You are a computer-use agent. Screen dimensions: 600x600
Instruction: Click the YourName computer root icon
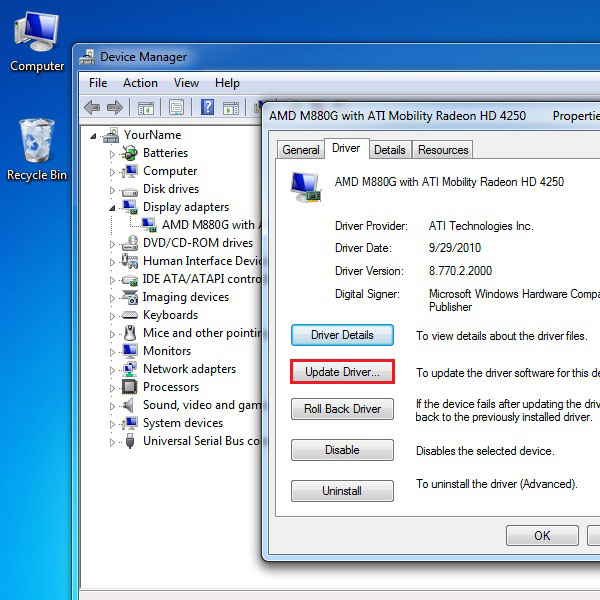tap(111, 135)
